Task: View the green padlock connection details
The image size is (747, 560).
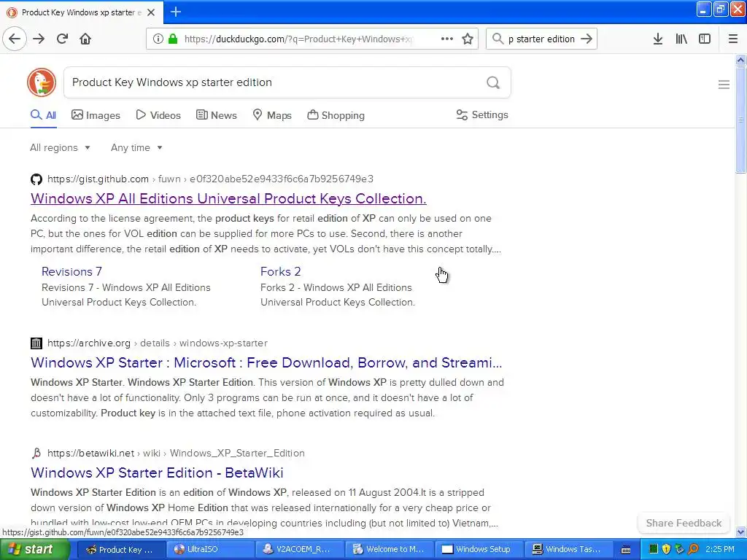Action: point(172,39)
